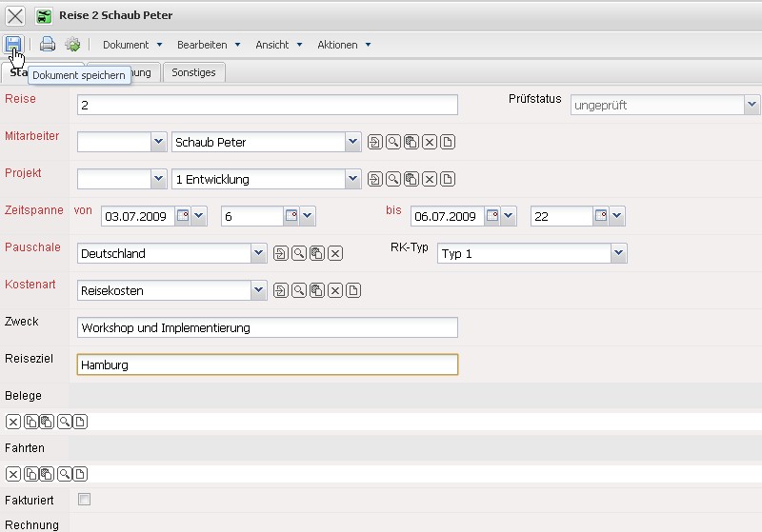Expand the Pauschale dropdown showing Deutschland
The image size is (762, 532).
tap(258, 253)
